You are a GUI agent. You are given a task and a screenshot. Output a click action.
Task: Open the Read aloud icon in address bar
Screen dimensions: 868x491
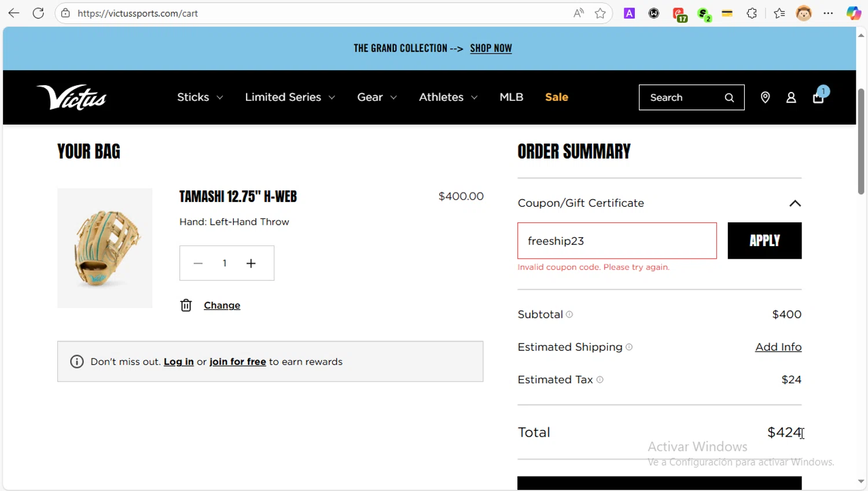click(x=578, y=13)
